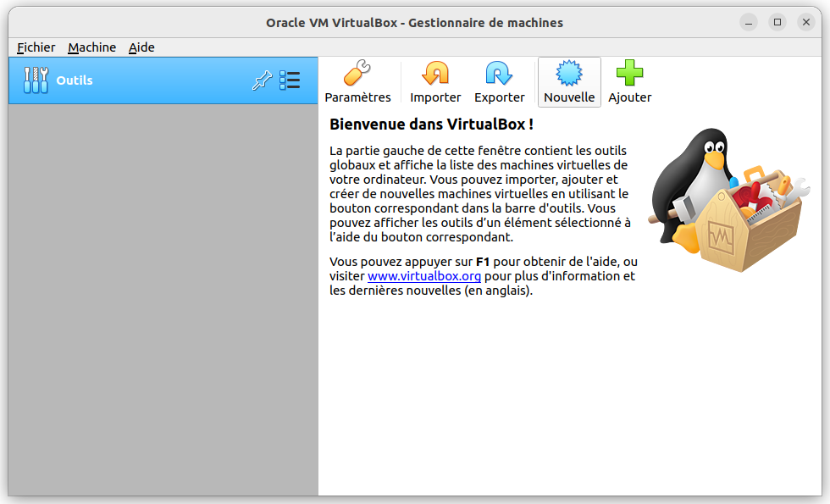Maximize the VirtualBox window
The height and width of the screenshot is (504, 830).
[x=777, y=22]
